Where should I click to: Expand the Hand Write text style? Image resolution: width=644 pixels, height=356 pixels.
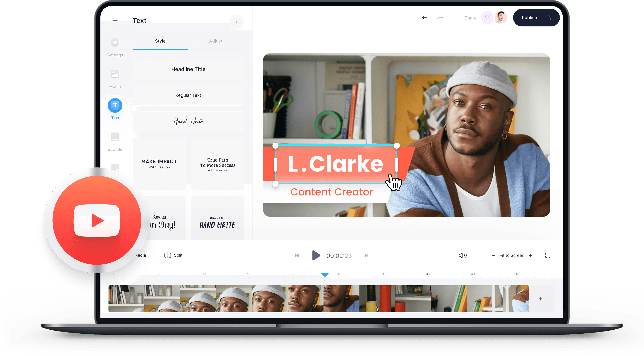pos(188,121)
